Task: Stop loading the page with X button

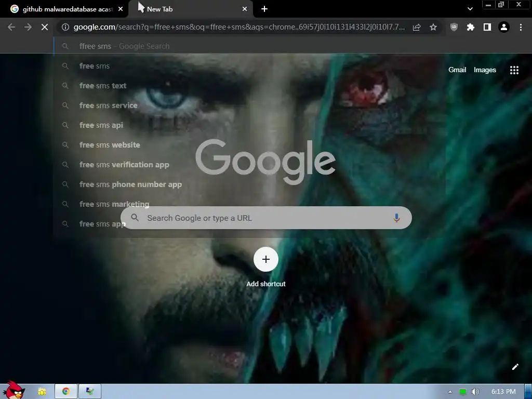Action: coord(45,27)
